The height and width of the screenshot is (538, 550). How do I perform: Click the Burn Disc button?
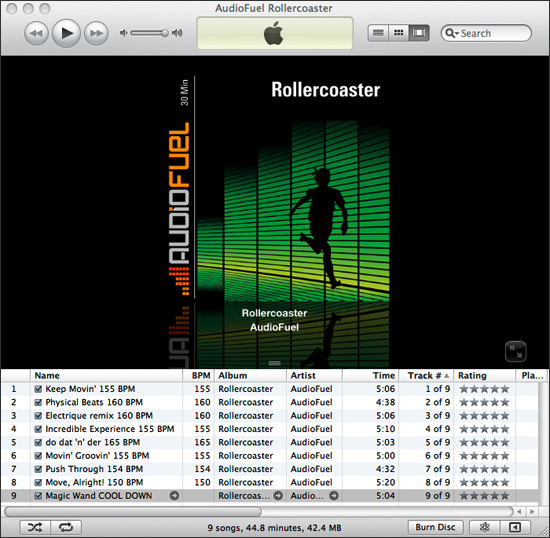point(435,527)
